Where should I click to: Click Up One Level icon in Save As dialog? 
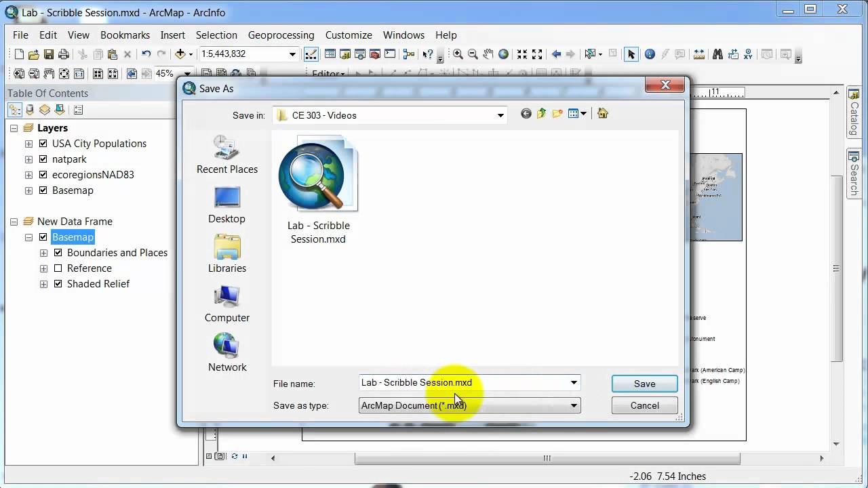pyautogui.click(x=541, y=114)
